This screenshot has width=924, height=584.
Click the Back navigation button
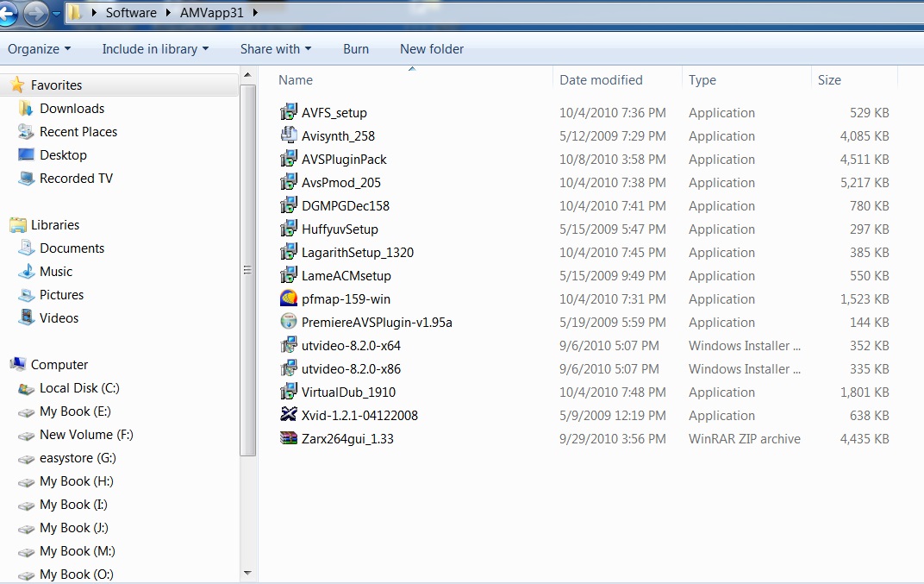(x=7, y=12)
